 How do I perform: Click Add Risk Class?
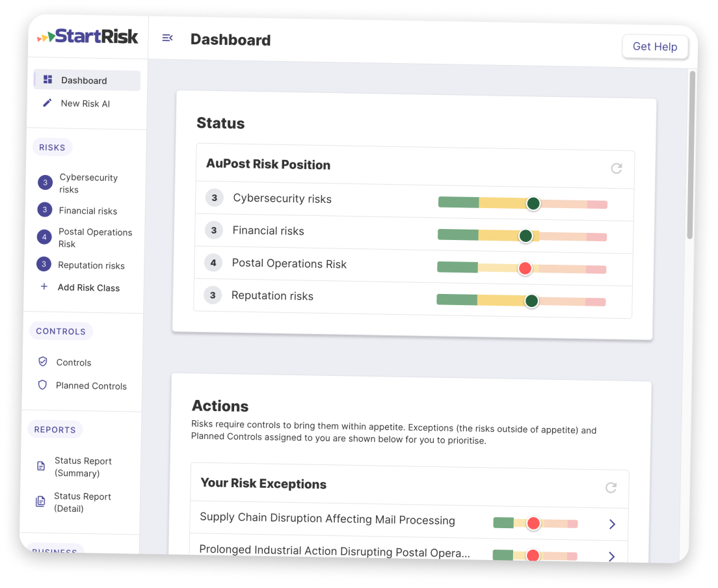click(90, 287)
